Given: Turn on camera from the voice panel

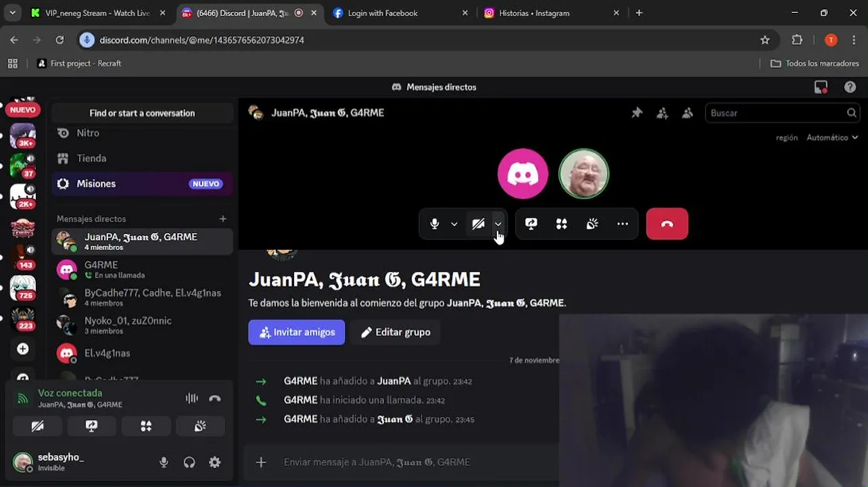Looking at the screenshot, I should [38, 426].
